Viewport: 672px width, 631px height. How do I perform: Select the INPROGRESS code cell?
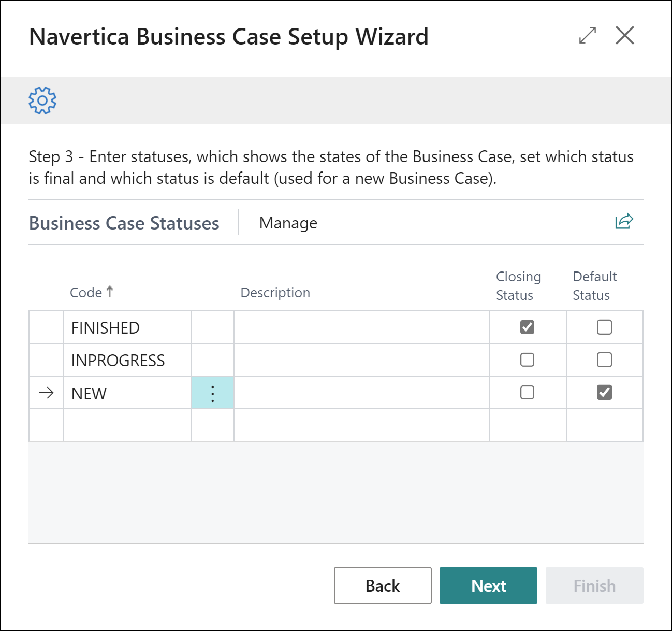point(127,360)
